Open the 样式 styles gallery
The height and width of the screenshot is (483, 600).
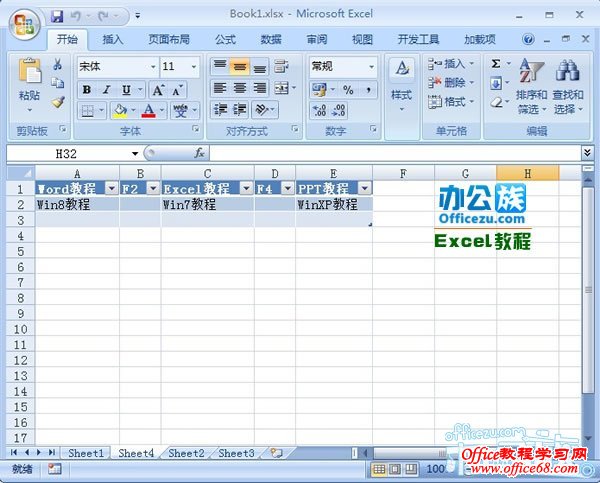tap(401, 85)
